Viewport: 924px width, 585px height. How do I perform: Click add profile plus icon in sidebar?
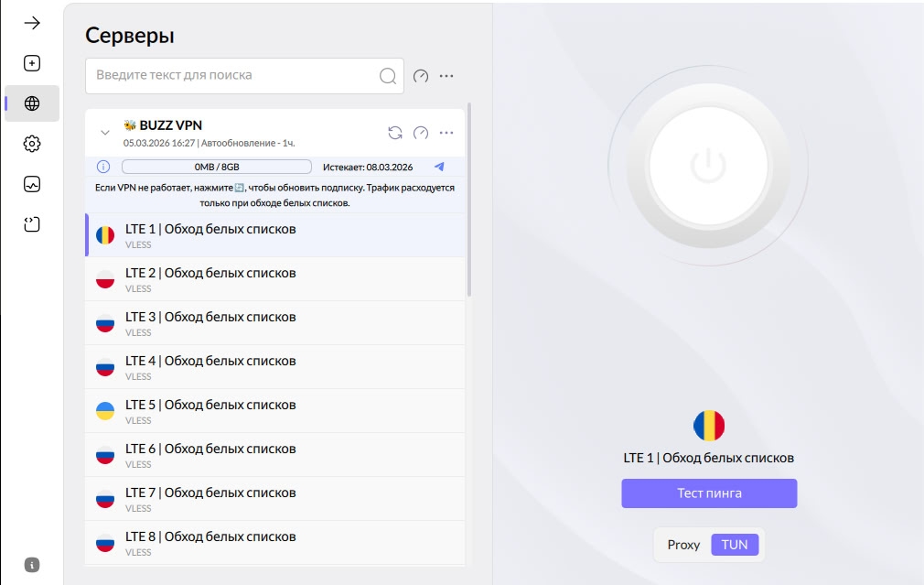tap(32, 63)
